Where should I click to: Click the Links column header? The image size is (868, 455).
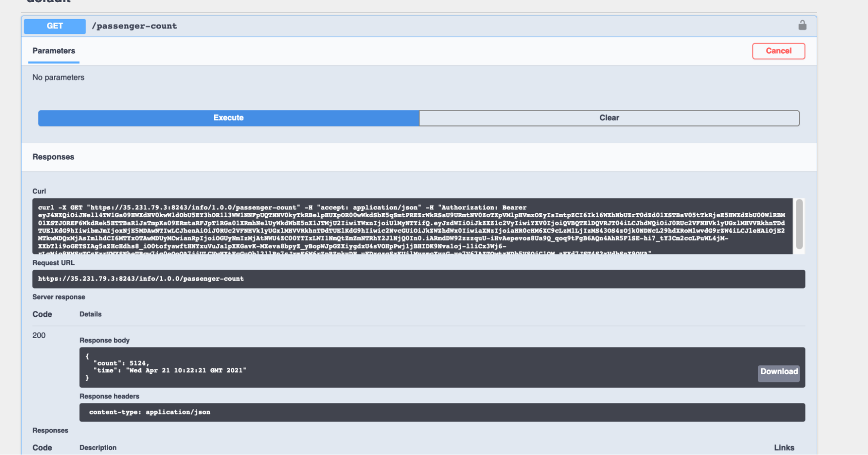pos(784,448)
